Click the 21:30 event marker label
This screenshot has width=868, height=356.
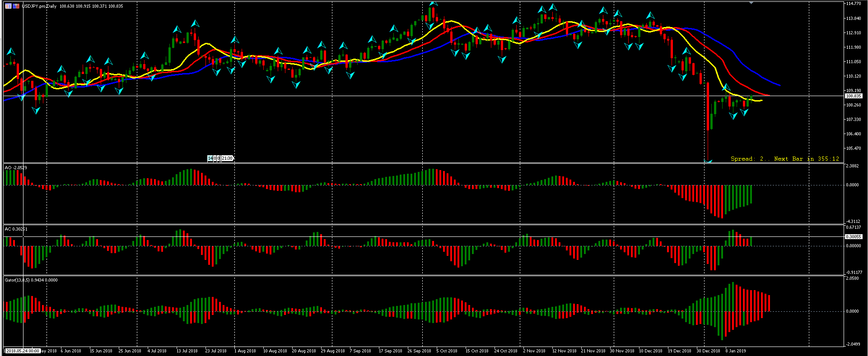click(227, 158)
